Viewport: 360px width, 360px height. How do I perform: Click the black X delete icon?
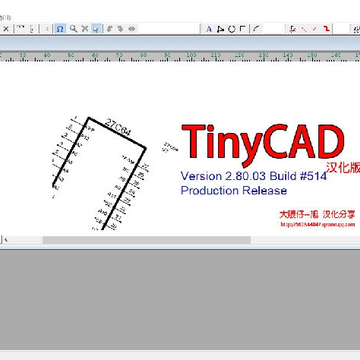pos(6,29)
